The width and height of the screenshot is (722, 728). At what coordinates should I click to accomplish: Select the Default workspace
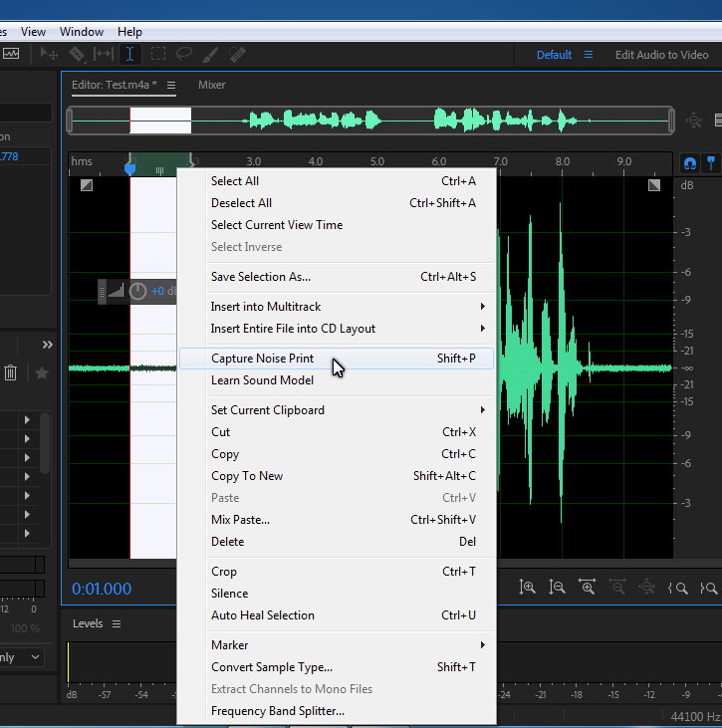pyautogui.click(x=554, y=55)
